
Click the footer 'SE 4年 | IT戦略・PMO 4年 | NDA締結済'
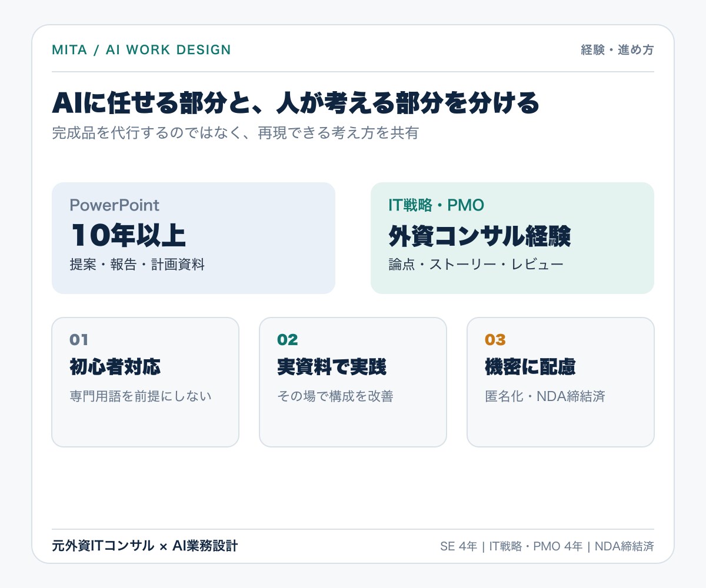547,546
